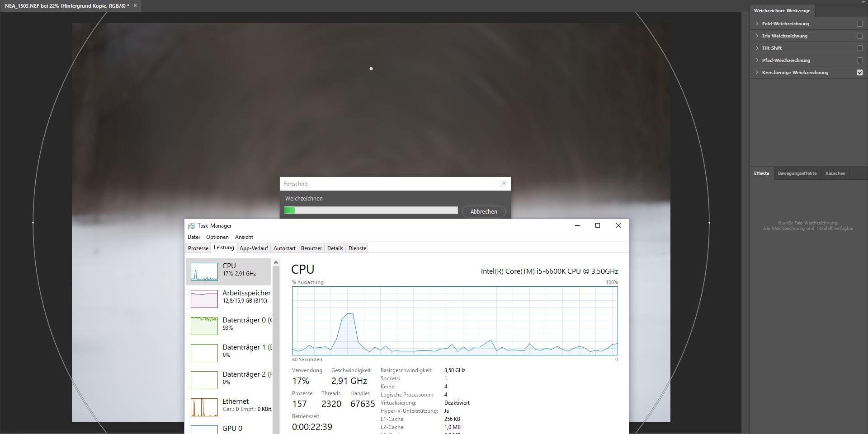Viewport: 868px width, 434px height.
Task: Select the Datenträger 2 graph thumbnail
Action: point(204,380)
